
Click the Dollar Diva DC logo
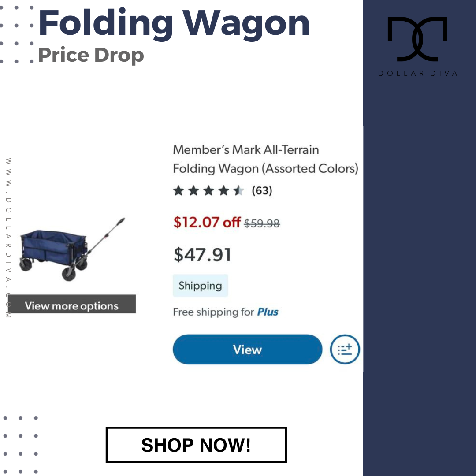(x=417, y=39)
